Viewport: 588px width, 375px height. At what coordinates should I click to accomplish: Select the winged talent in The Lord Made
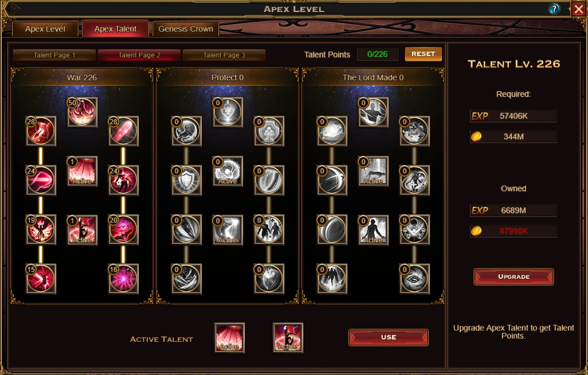332,279
